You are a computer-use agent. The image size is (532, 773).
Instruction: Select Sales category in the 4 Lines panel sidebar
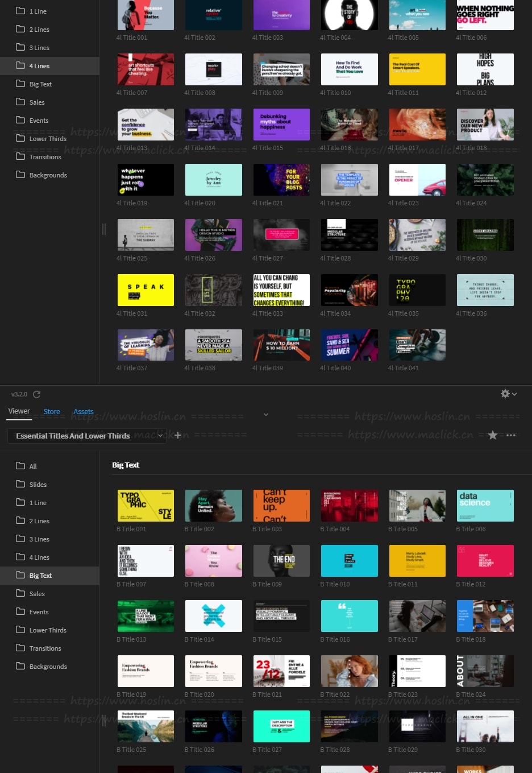pyautogui.click(x=49, y=102)
